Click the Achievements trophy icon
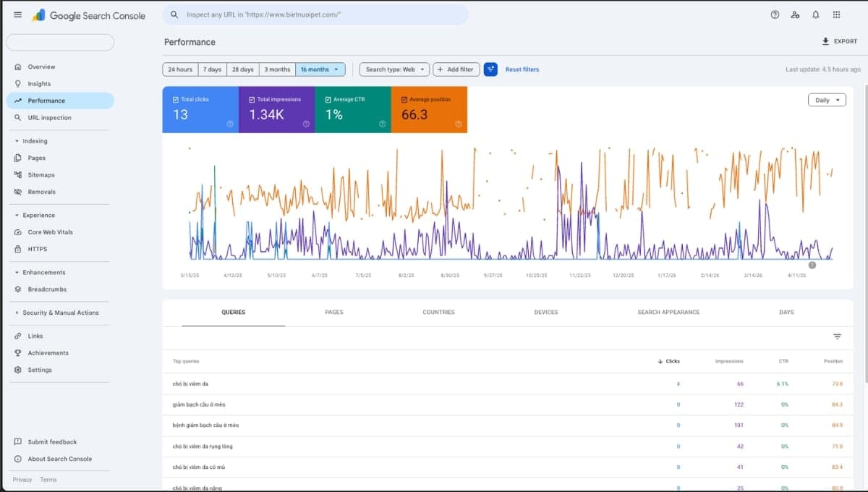 point(18,353)
